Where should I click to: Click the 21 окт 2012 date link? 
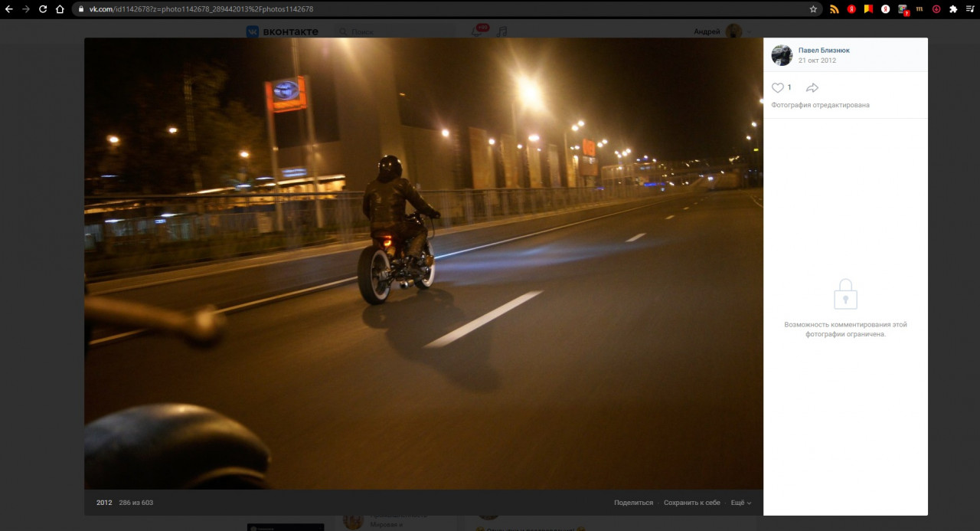point(817,61)
